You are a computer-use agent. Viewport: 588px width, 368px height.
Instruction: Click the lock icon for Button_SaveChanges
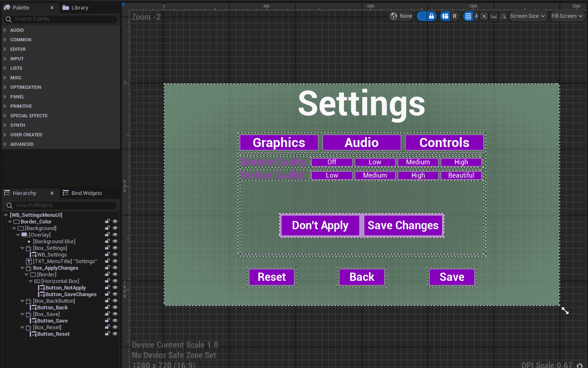coord(108,294)
